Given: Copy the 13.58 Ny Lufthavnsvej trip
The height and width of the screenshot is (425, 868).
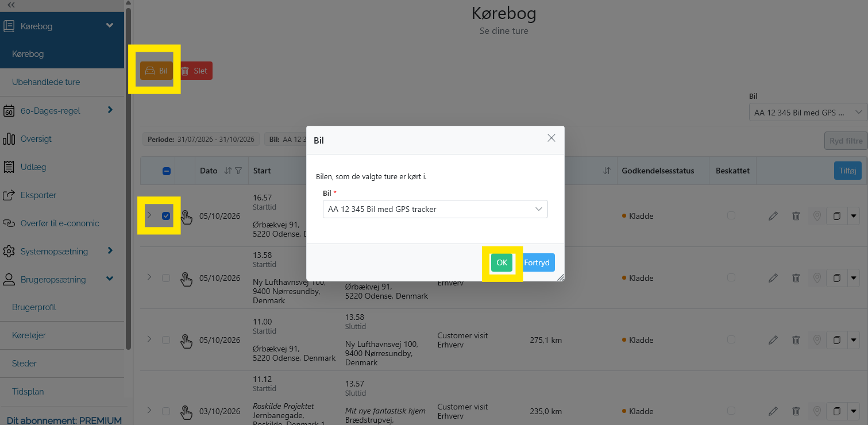Looking at the screenshot, I should (x=836, y=278).
